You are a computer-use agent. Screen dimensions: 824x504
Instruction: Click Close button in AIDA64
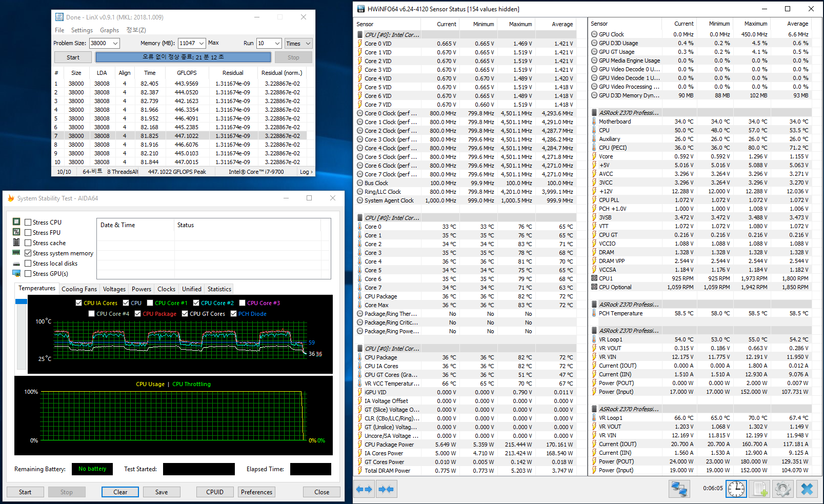point(322,492)
